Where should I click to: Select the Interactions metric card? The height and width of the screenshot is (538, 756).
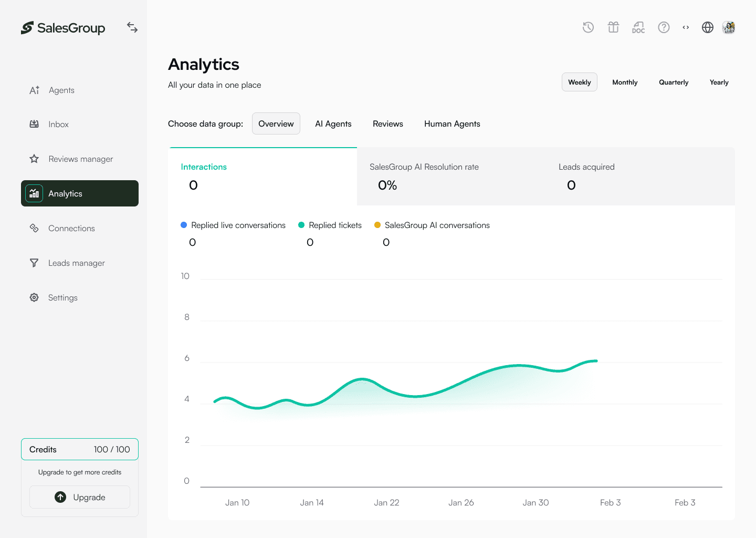tap(262, 177)
